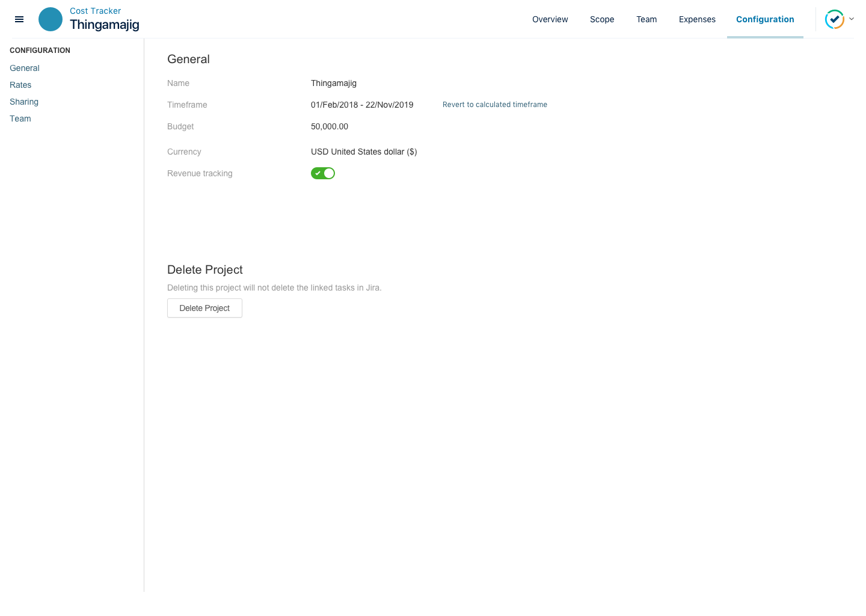
Task: Open the hamburger navigation menu
Action: pos(19,19)
